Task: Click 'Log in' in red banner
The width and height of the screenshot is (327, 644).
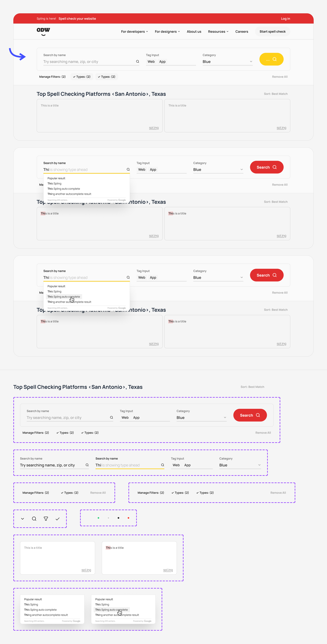Action: [285, 19]
